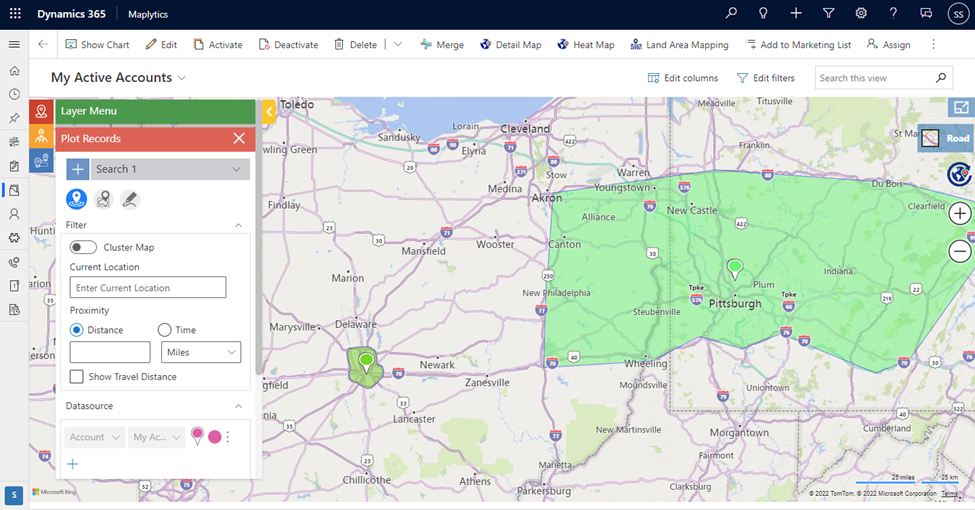Collapse the Datasource section chevron
The height and width of the screenshot is (510, 975).
coord(238,406)
